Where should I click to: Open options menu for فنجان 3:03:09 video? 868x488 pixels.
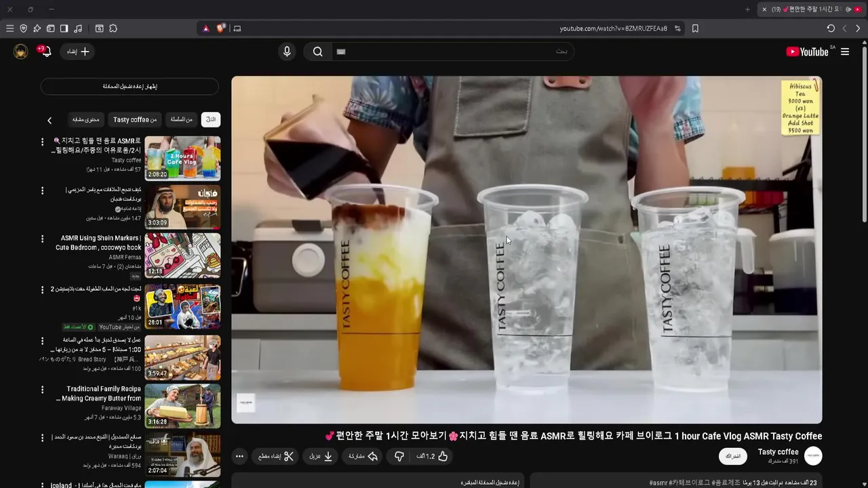(x=42, y=190)
